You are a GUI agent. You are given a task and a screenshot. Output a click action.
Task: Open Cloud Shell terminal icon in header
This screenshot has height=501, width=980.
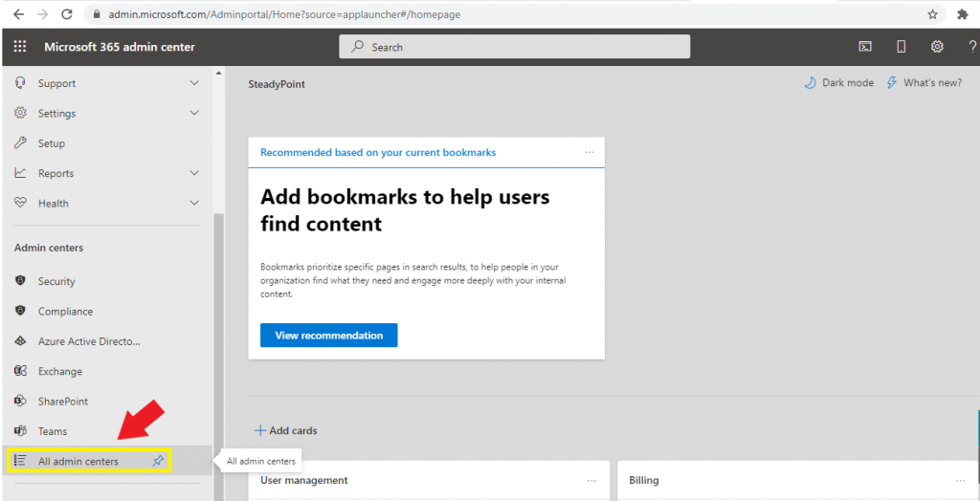click(865, 47)
